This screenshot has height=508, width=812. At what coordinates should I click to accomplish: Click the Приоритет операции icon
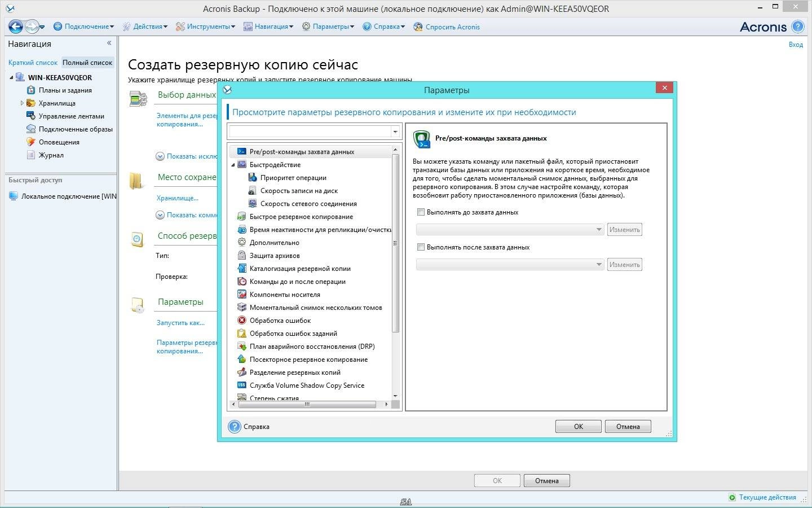coord(252,177)
